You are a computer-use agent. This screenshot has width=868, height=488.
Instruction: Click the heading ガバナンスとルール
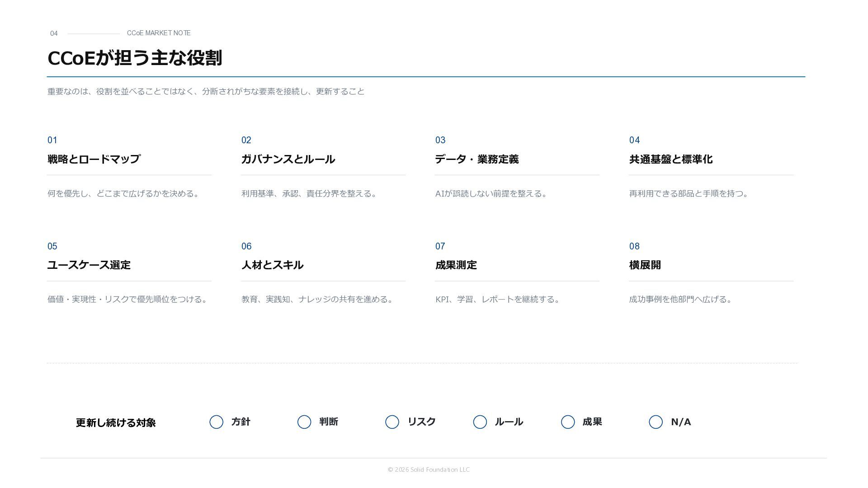coord(288,159)
